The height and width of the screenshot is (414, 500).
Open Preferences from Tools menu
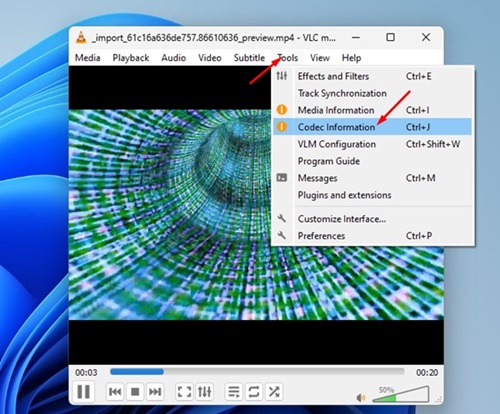(373, 236)
